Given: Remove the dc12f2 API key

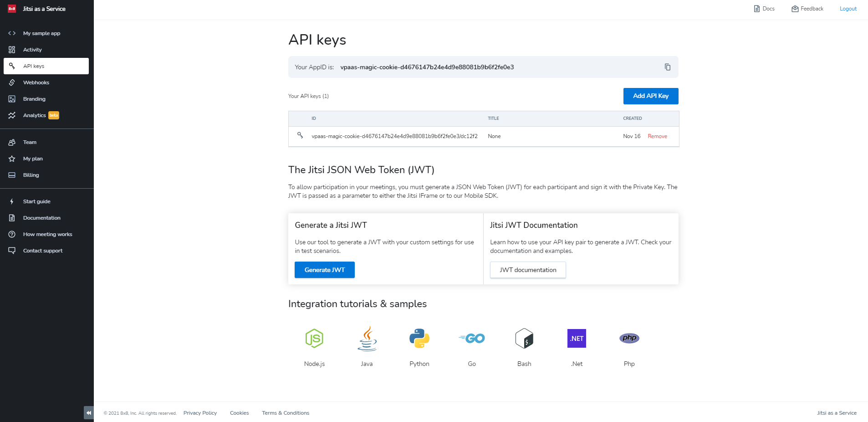Looking at the screenshot, I should [x=657, y=136].
